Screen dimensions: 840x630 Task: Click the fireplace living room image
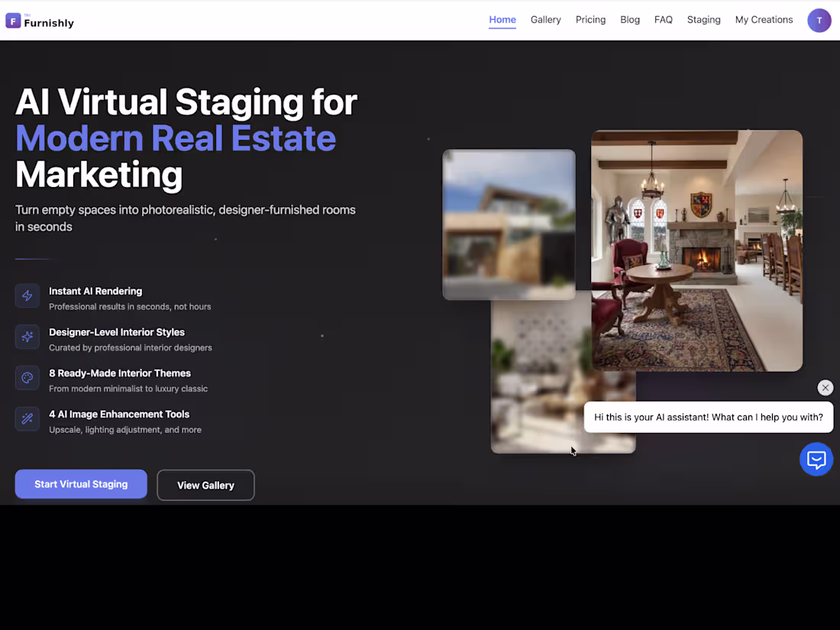coord(696,250)
